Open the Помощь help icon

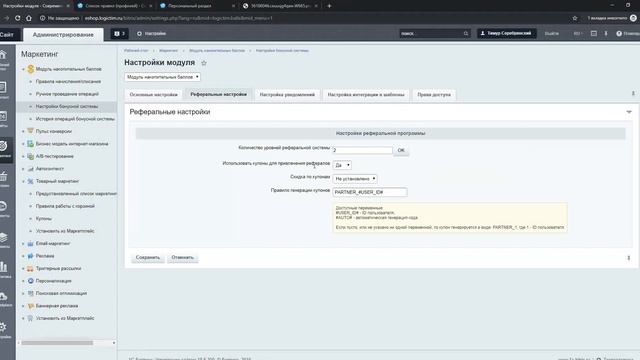point(619,33)
